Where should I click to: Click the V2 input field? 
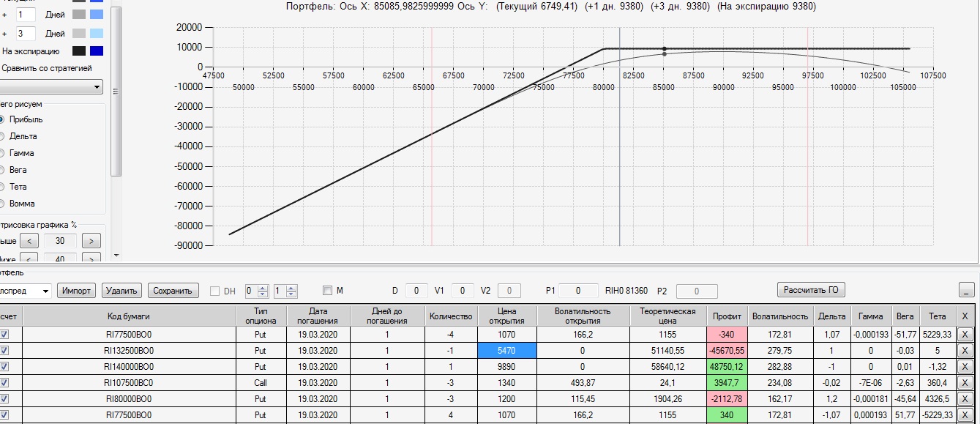point(509,291)
